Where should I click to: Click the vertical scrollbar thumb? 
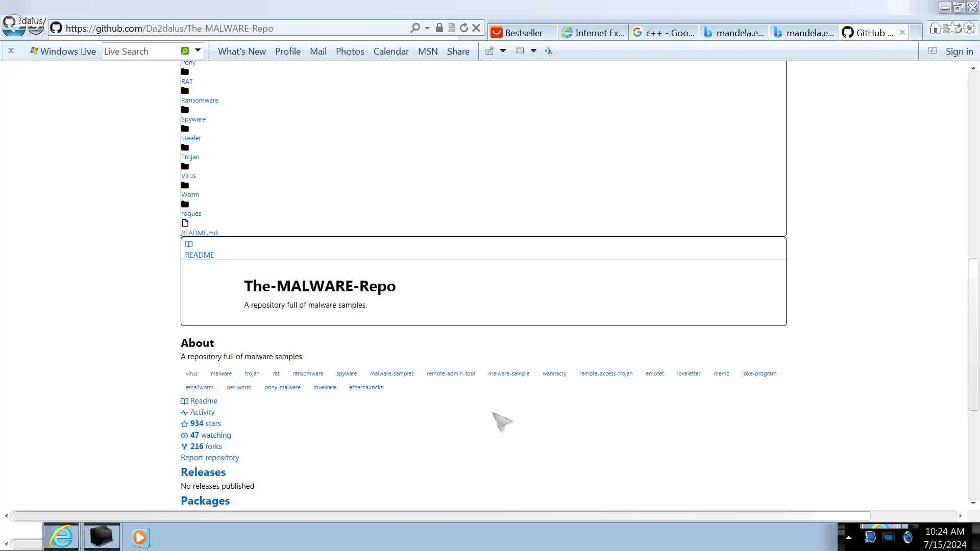click(973, 334)
